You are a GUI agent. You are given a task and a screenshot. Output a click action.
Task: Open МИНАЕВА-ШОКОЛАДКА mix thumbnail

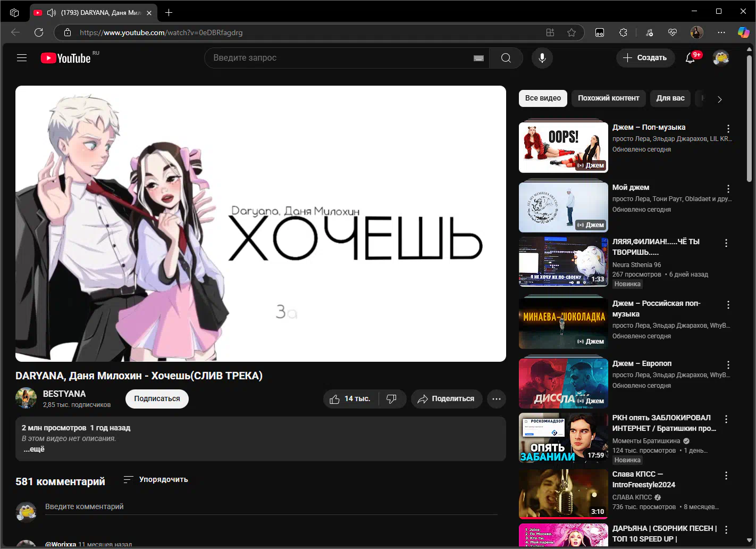[x=564, y=323]
